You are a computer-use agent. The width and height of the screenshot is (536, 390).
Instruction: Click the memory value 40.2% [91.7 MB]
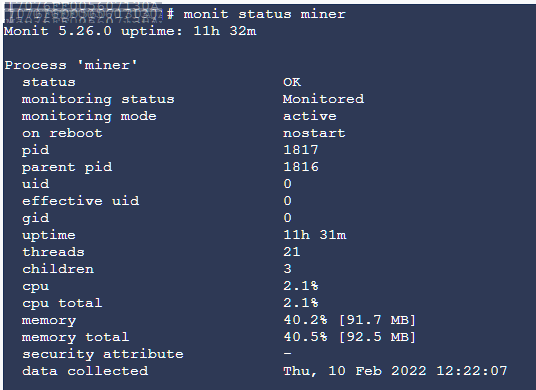349,320
